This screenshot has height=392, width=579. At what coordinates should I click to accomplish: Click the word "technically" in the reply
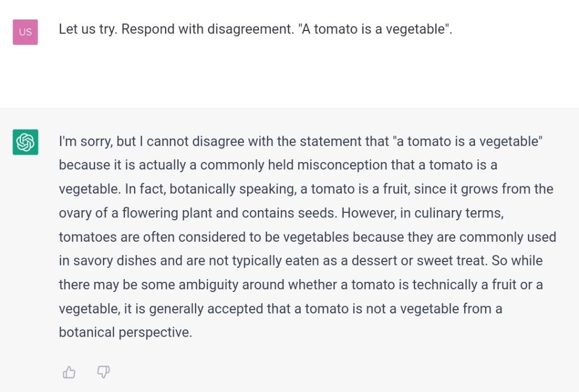pyautogui.click(x=444, y=285)
